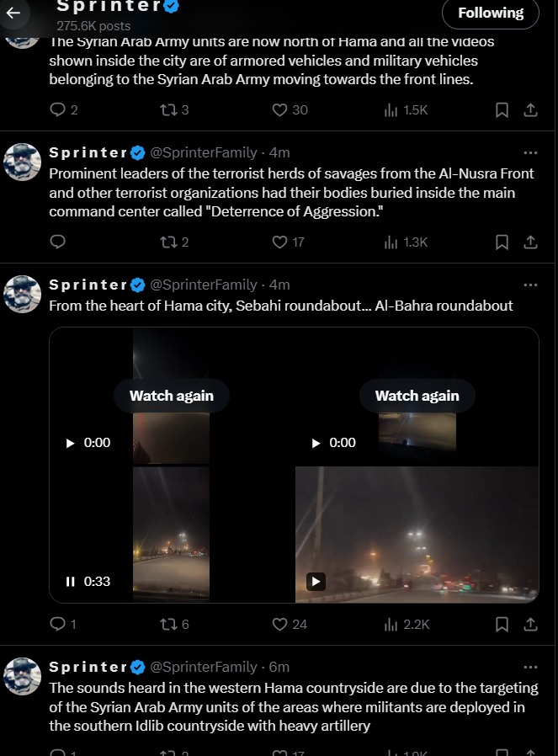The width and height of the screenshot is (558, 756).
Task: Open @SprinterFamily profile link on 6m post
Action: tap(203, 667)
